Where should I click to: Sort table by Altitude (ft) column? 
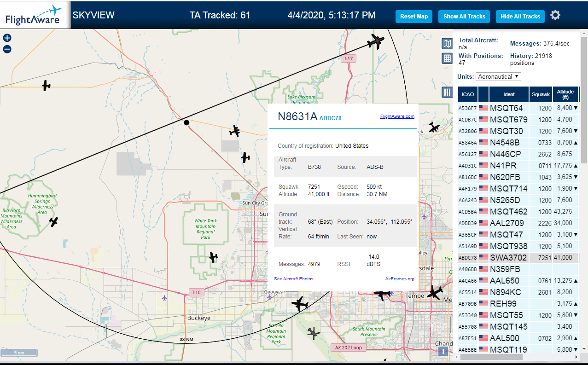click(x=565, y=94)
